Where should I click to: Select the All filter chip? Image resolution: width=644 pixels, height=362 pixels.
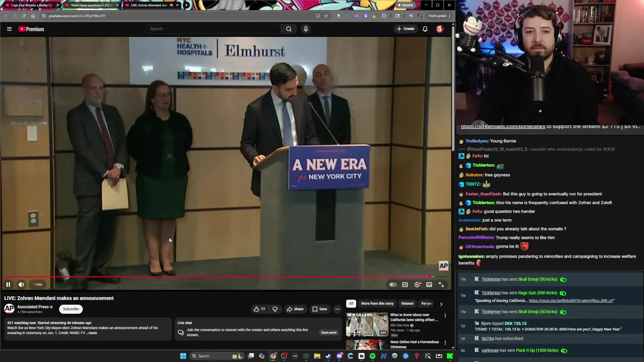[x=351, y=304]
